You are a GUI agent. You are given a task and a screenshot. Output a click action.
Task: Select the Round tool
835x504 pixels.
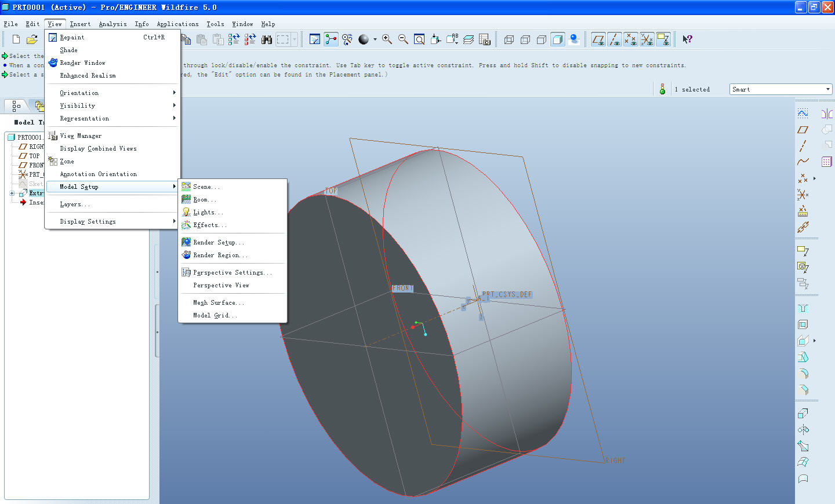[803, 373]
